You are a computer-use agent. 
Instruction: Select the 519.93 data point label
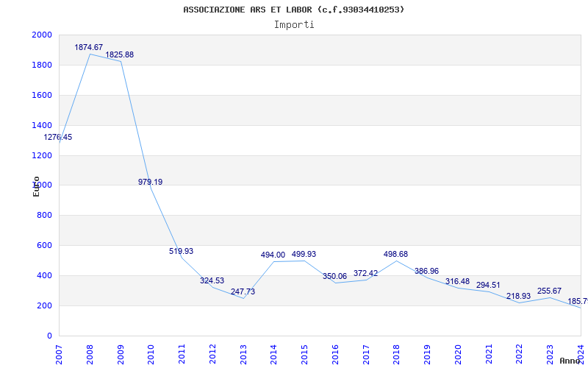(x=181, y=251)
